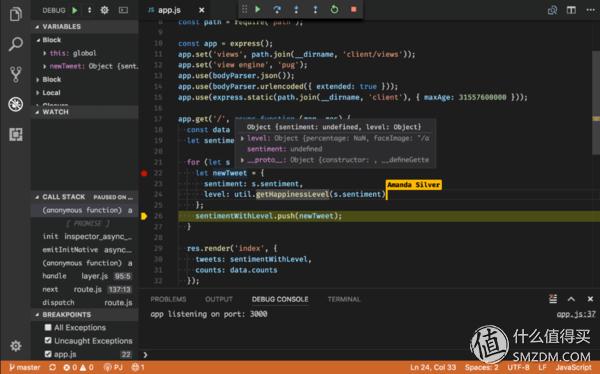Change indentation via Spaces: 2

click(482, 367)
